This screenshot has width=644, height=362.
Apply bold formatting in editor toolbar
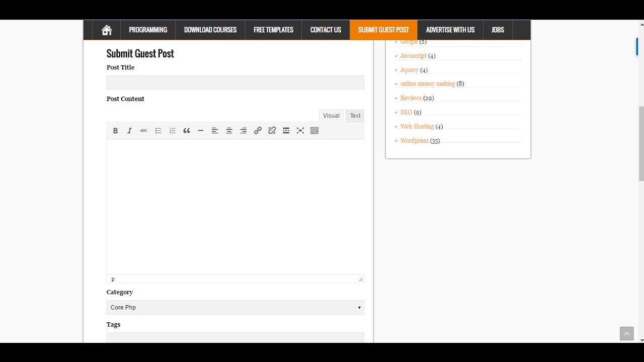pyautogui.click(x=115, y=131)
